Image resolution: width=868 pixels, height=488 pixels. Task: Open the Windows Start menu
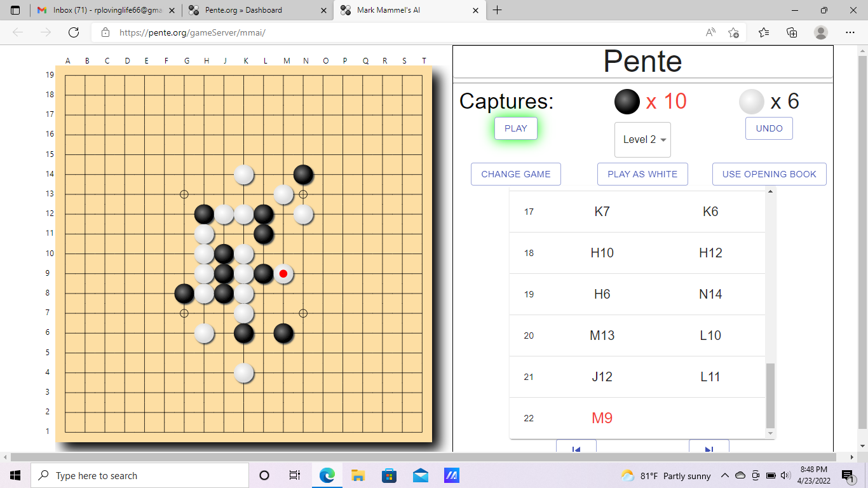(15, 475)
